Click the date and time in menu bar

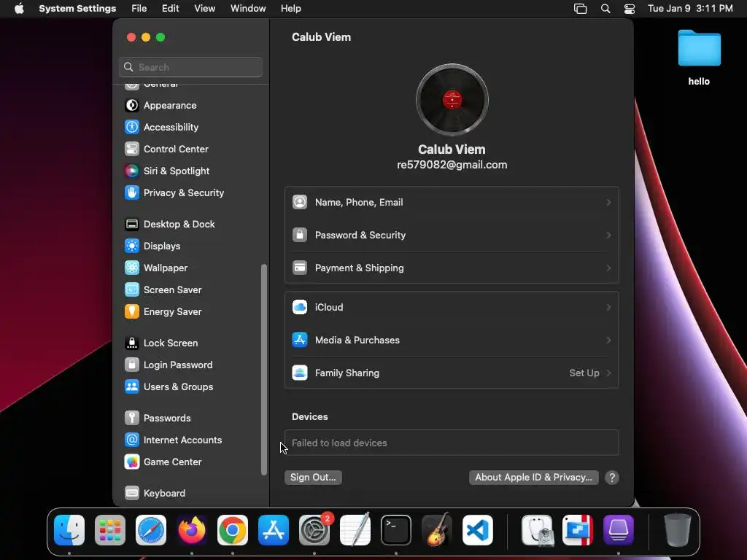[x=690, y=9]
